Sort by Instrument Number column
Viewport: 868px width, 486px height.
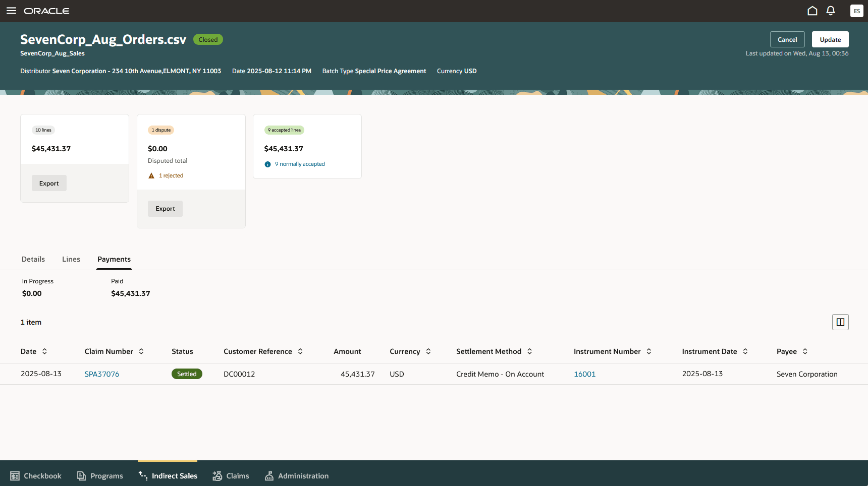(649, 351)
